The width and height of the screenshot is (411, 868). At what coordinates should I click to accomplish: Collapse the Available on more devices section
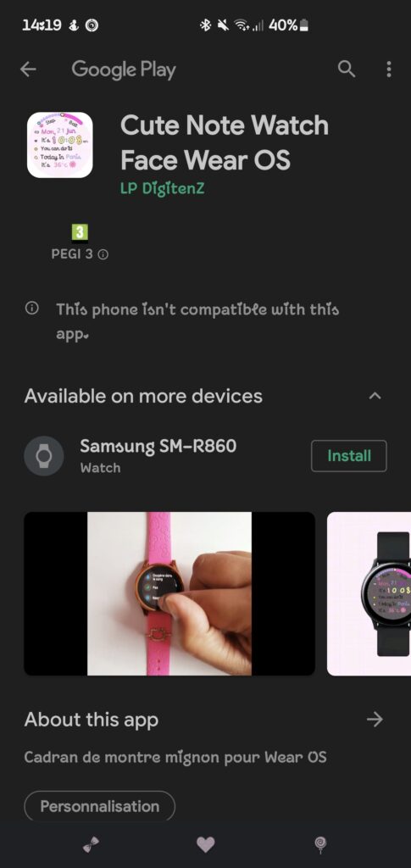(x=375, y=396)
